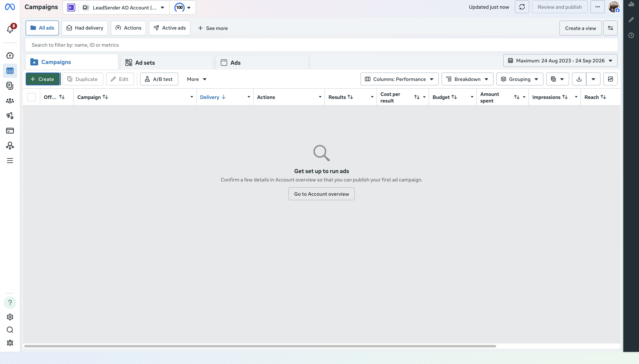Viewport: 639px width, 364px height.
Task: Open Account overview gauge icon in sidebar
Action: [10, 55]
